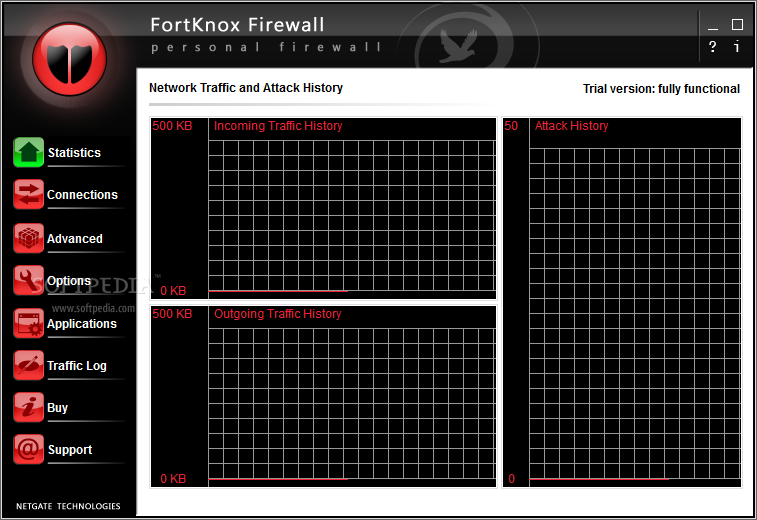This screenshot has width=757, height=520.
Task: Click the Connections arrows icon
Action: (x=28, y=194)
